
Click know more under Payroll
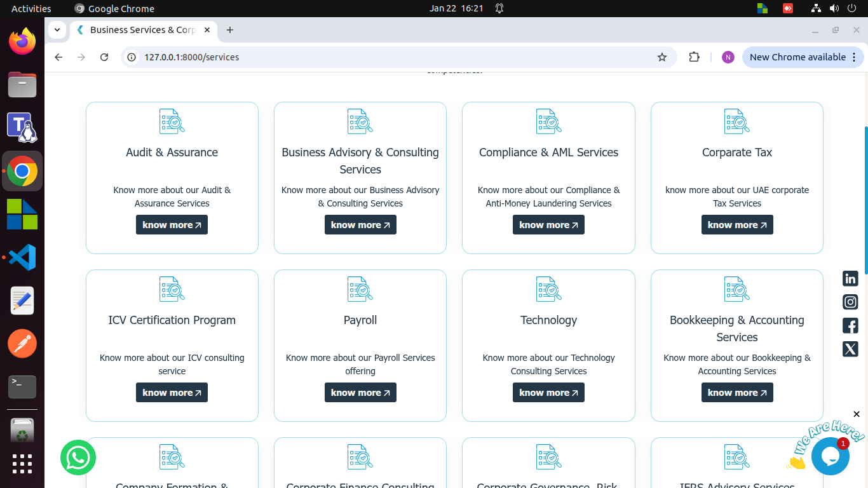click(360, 393)
